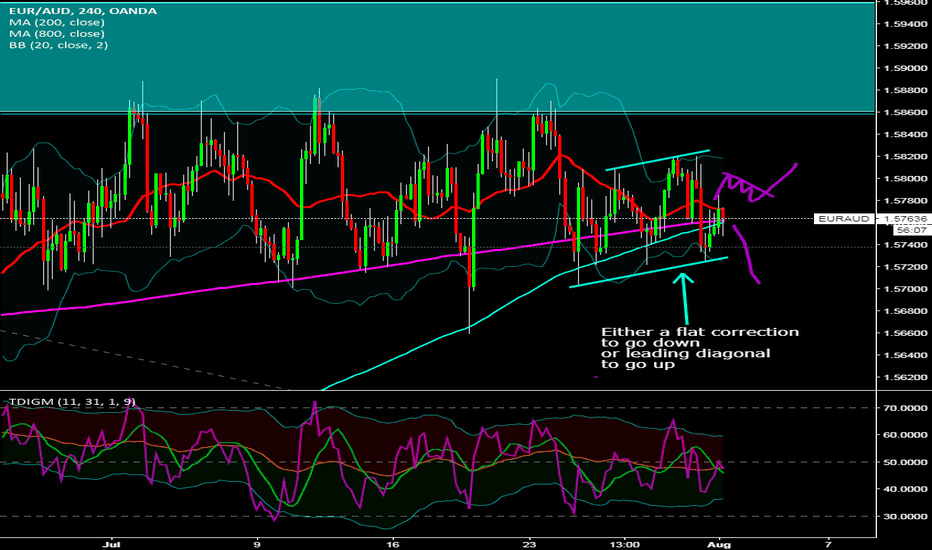Click the 56:07 bar countdown timer

tap(911, 230)
